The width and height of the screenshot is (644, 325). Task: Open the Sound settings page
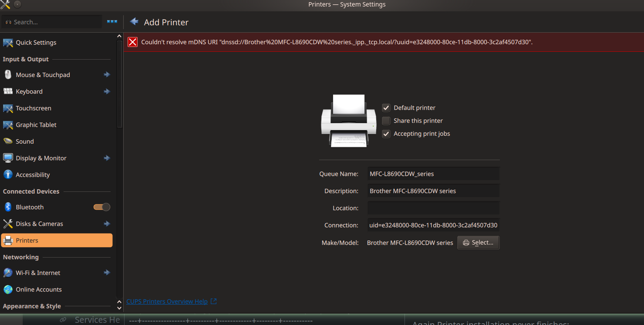(x=57, y=141)
